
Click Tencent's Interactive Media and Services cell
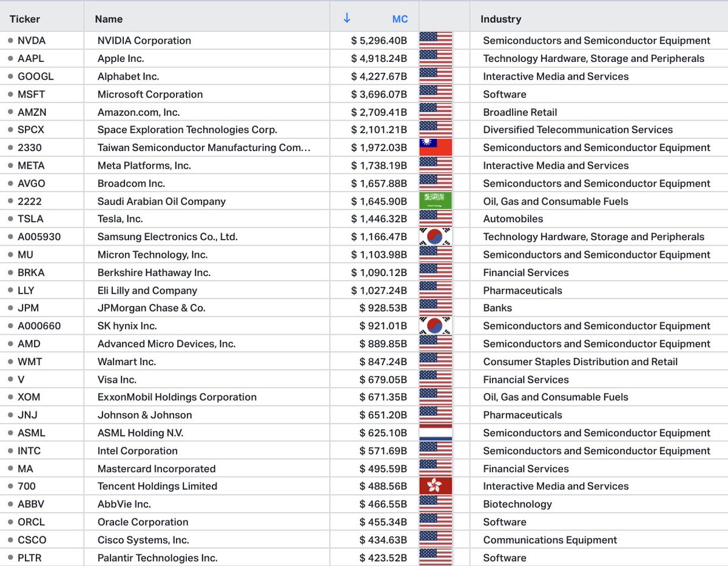pos(556,486)
